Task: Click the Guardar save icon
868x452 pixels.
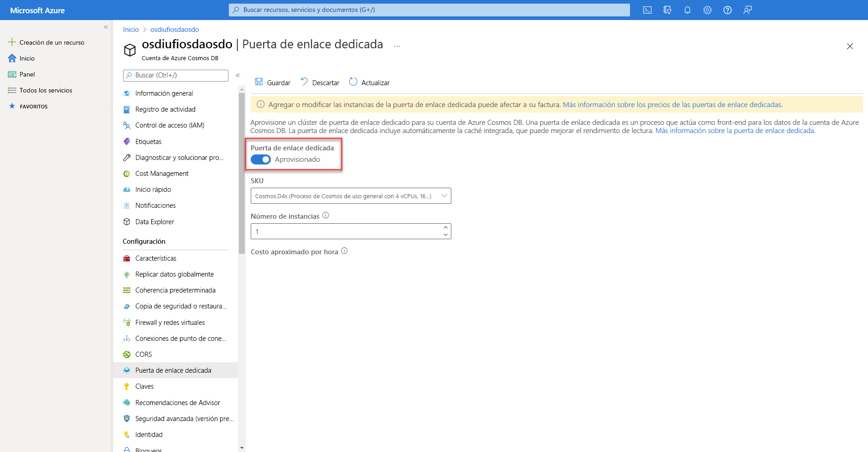Action: (259, 82)
